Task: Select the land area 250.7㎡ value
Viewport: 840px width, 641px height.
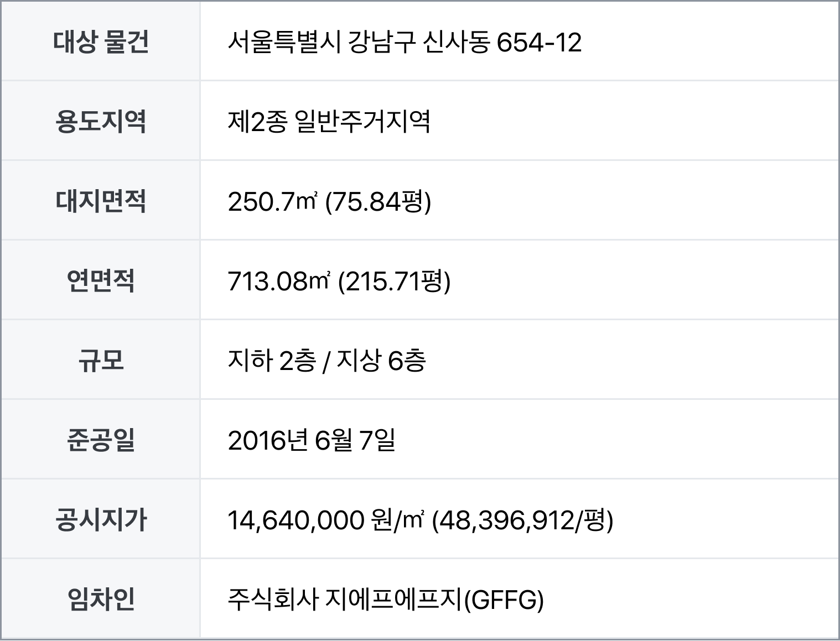Action: click(272, 202)
